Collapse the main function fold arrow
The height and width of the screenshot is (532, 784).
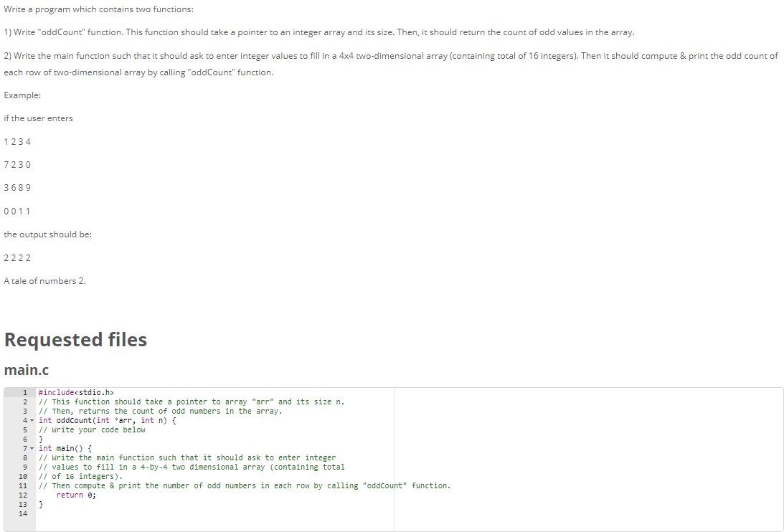click(x=32, y=448)
